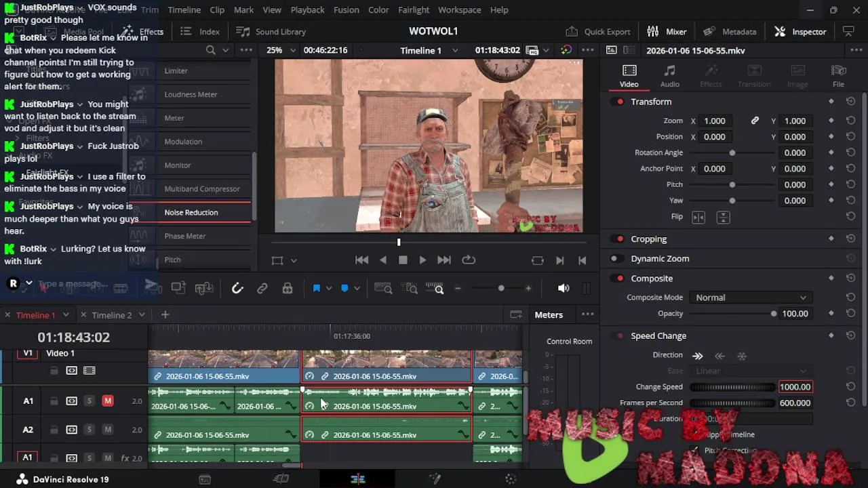Open the Sound Library panel
The width and height of the screenshot is (868, 488).
click(271, 32)
